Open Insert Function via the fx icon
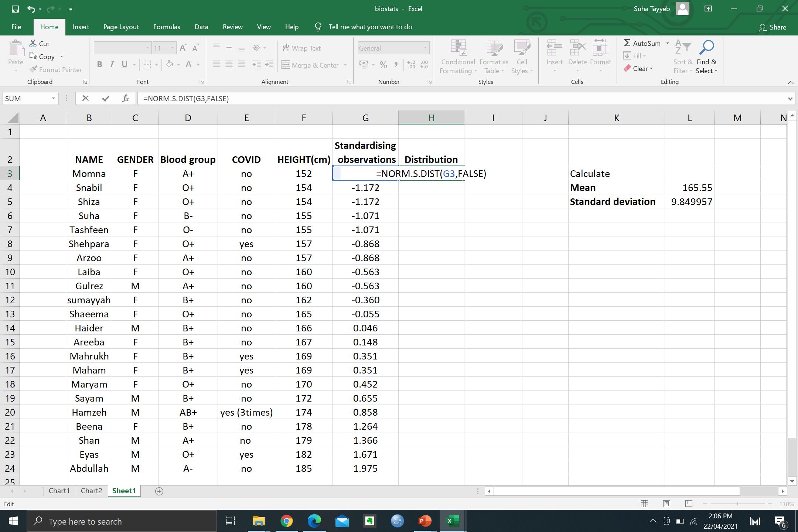This screenshot has width=798, height=532. (125, 98)
